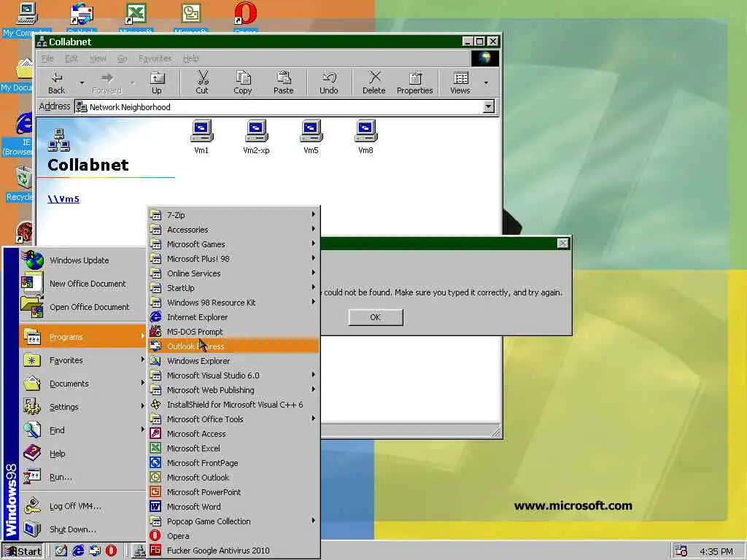Select the Vm2-xp computer icon
The height and width of the screenshot is (560, 747).
click(256, 137)
